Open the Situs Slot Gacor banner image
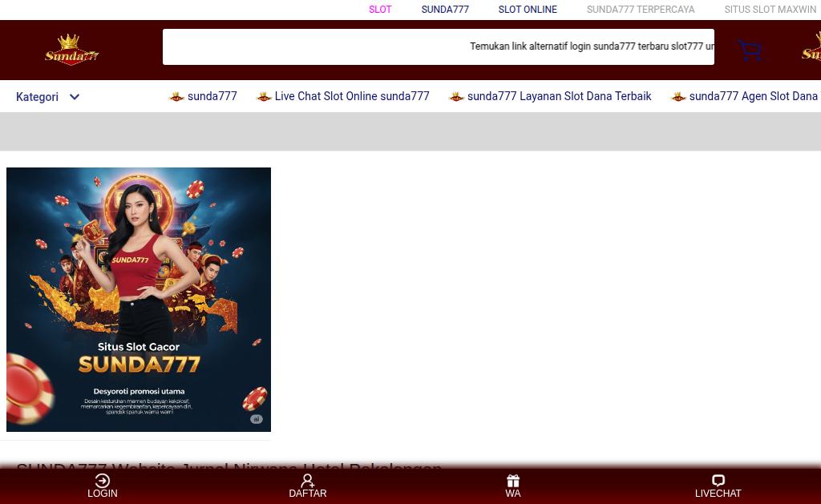Screen dimensions: 821x504 tap(139, 300)
